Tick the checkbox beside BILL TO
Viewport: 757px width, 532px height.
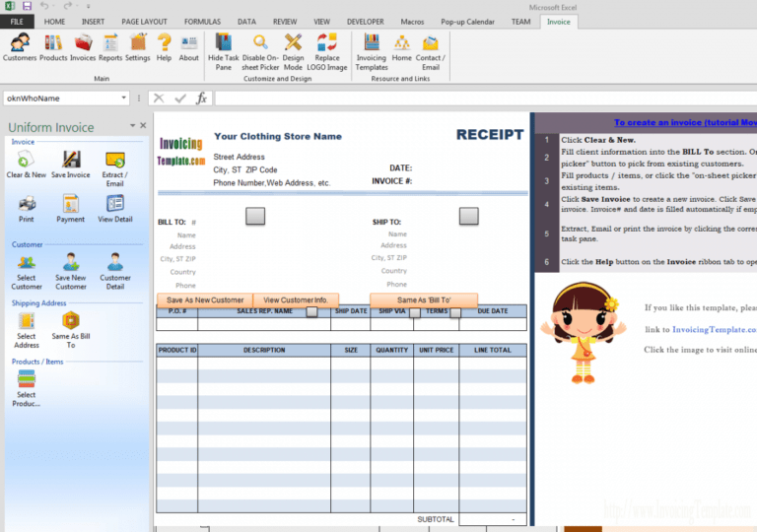coord(254,216)
